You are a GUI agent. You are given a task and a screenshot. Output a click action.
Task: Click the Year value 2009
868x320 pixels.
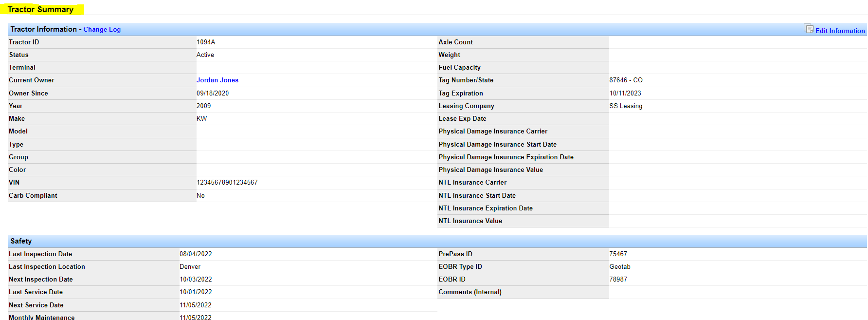click(x=203, y=106)
